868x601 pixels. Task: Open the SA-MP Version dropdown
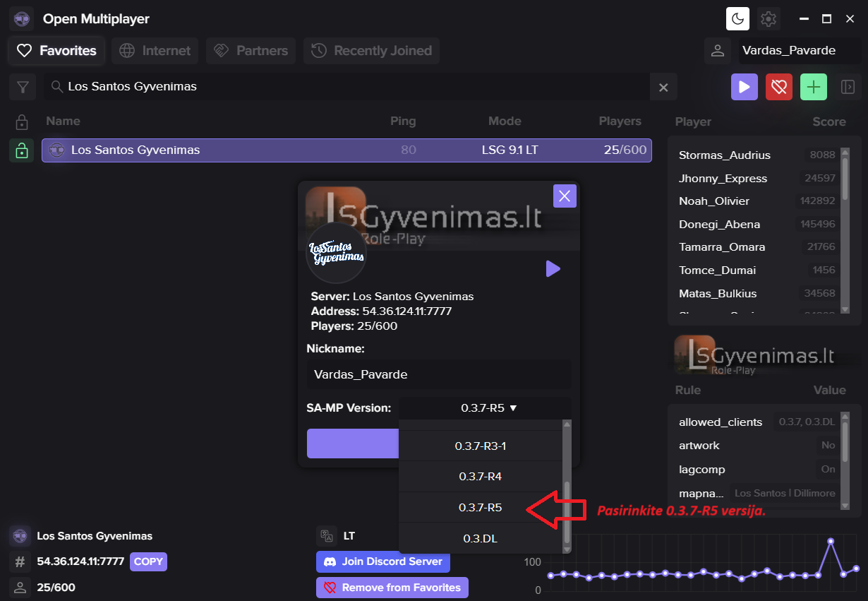coord(486,407)
